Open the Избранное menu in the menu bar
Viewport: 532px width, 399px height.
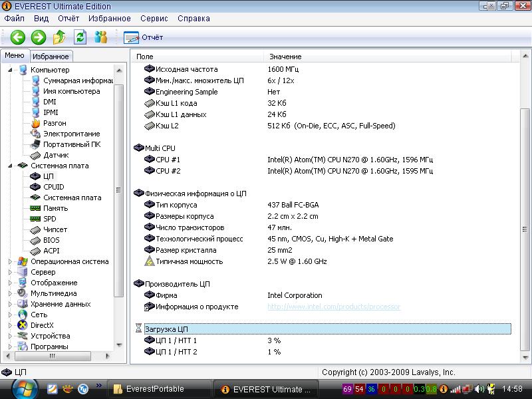coord(110,19)
